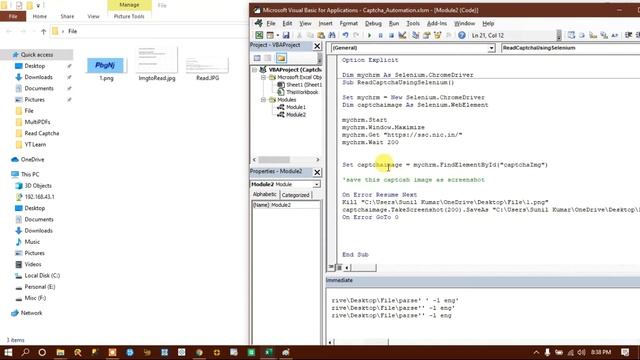Open Read Captcha folder in navigation pane
This screenshot has height=360, width=640.
42,133
